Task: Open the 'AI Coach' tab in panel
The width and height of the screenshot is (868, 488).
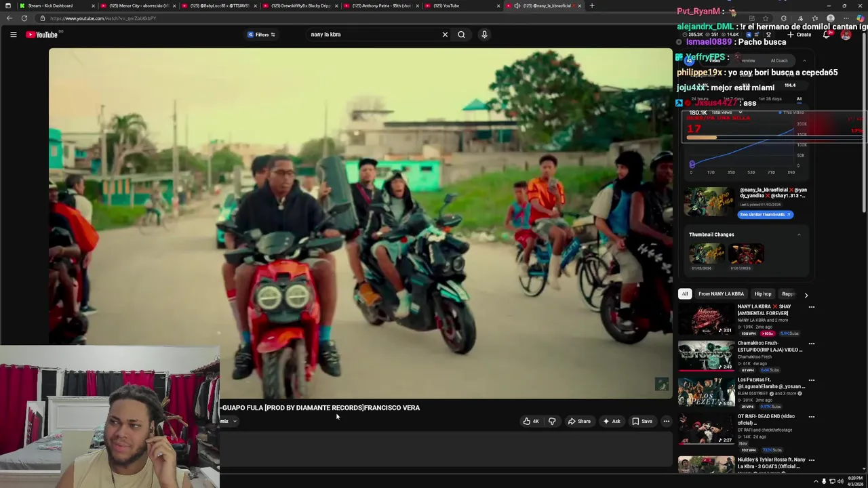Action: (x=778, y=61)
